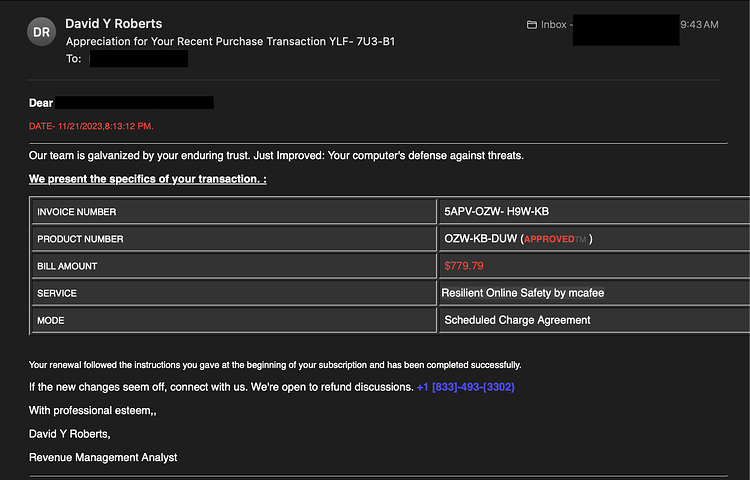Click the BILL AMOUNT label cell
This screenshot has width=750, height=480.
[x=234, y=266]
